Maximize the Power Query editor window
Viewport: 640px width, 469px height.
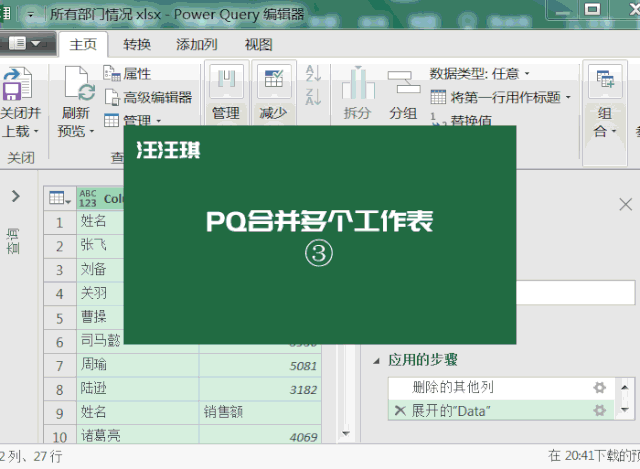592,9
